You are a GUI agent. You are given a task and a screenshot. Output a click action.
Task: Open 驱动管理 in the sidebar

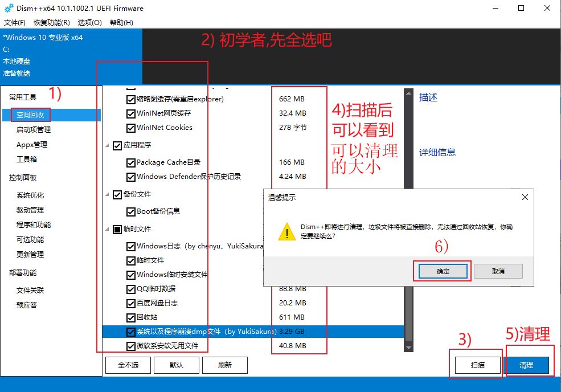(30, 210)
